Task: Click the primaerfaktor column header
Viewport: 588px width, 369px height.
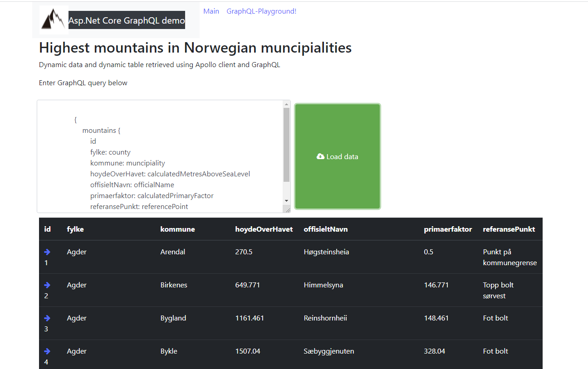Action: pos(448,229)
